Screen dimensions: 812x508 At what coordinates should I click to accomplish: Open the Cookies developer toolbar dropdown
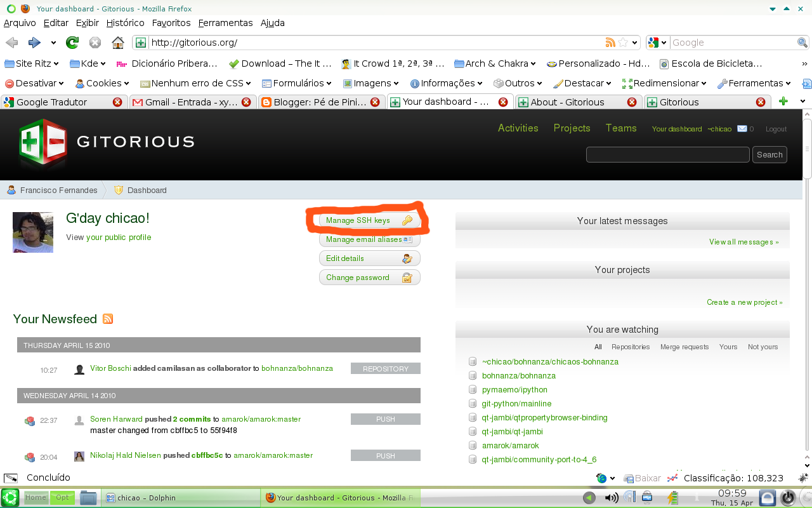point(102,83)
